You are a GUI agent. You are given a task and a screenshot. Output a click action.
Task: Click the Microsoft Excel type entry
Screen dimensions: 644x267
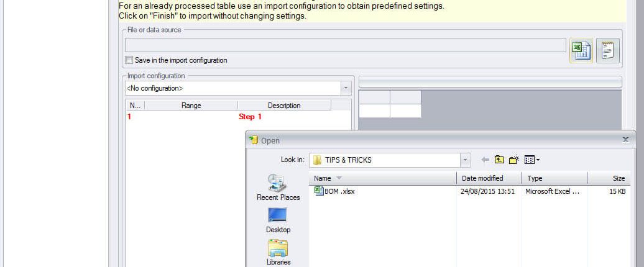point(553,191)
